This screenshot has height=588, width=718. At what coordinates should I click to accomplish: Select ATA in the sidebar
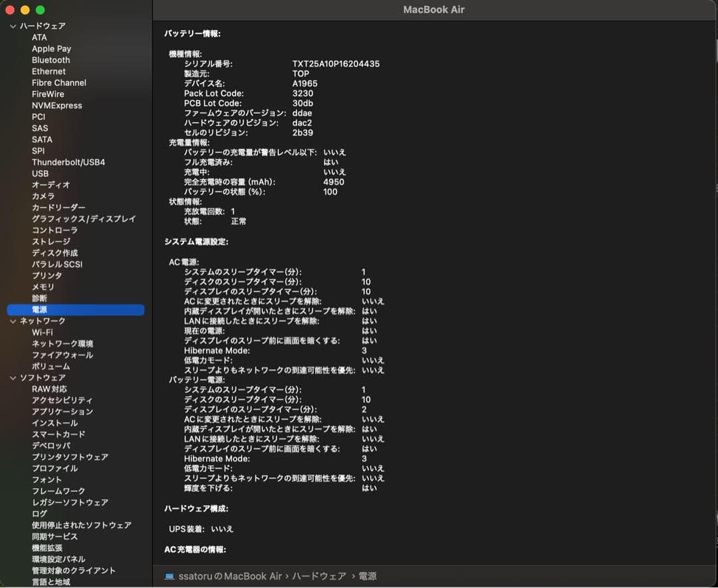tap(39, 37)
